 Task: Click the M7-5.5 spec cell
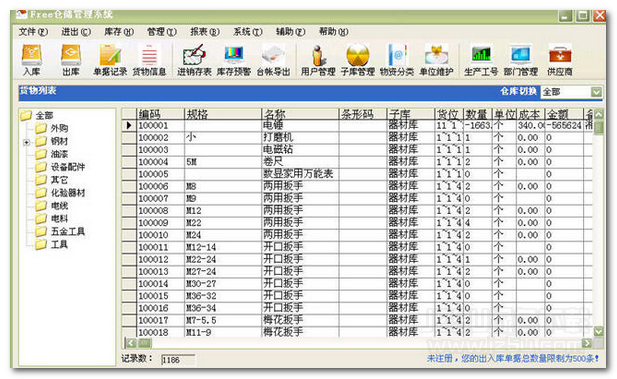(223, 321)
